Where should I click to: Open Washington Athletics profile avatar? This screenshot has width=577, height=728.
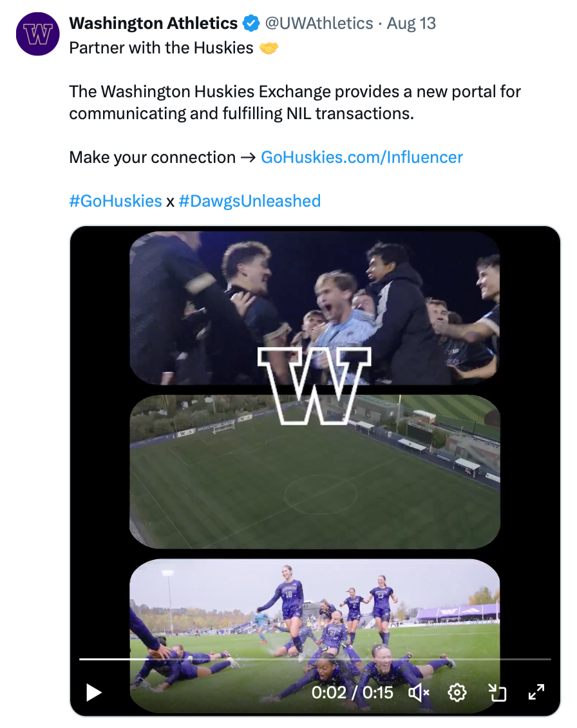pos(38,34)
